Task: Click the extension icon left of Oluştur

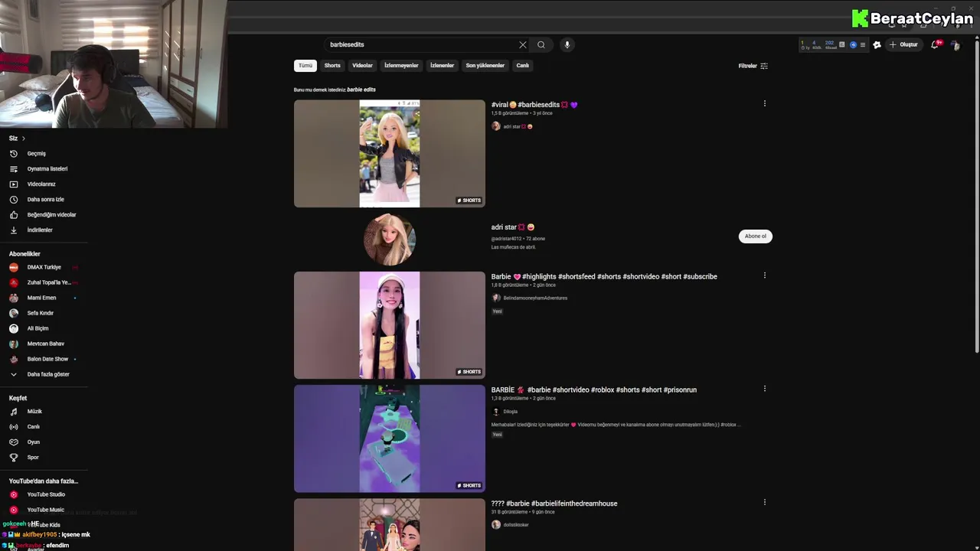Action: [x=877, y=45]
